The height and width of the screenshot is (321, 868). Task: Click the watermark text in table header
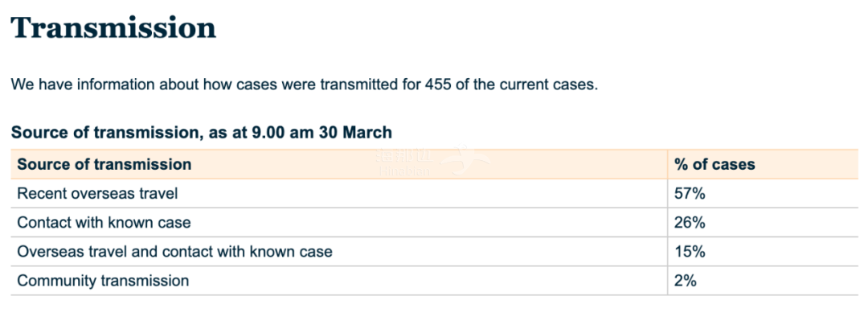click(x=404, y=163)
